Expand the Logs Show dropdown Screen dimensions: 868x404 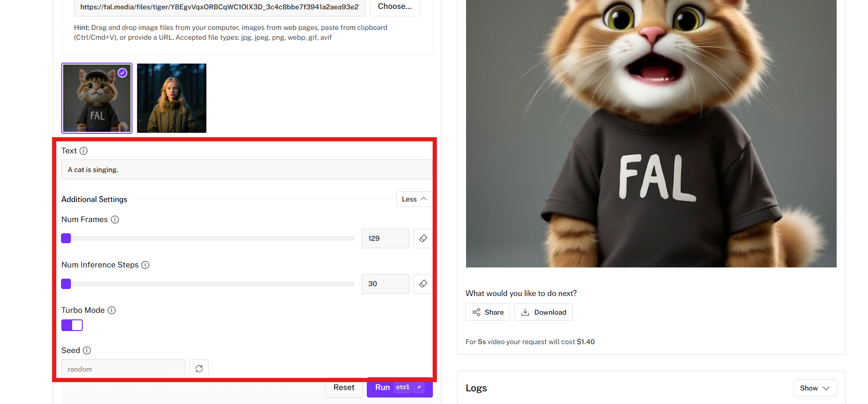[815, 388]
